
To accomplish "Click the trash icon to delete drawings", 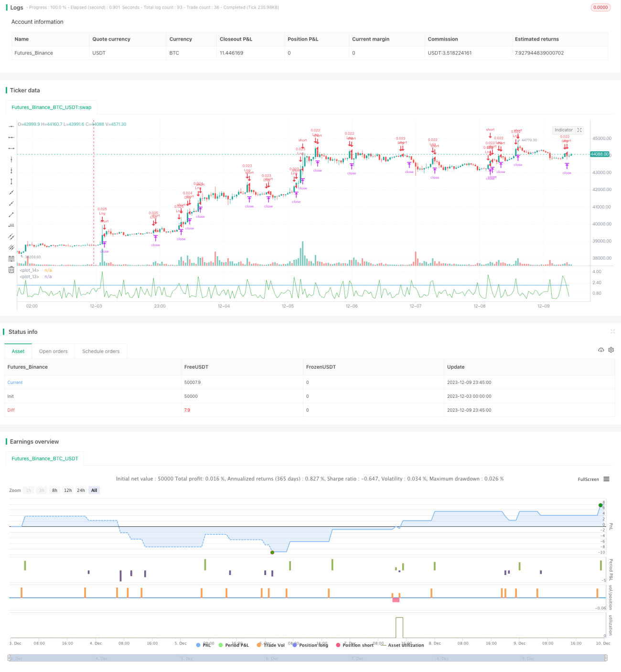I will [11, 270].
